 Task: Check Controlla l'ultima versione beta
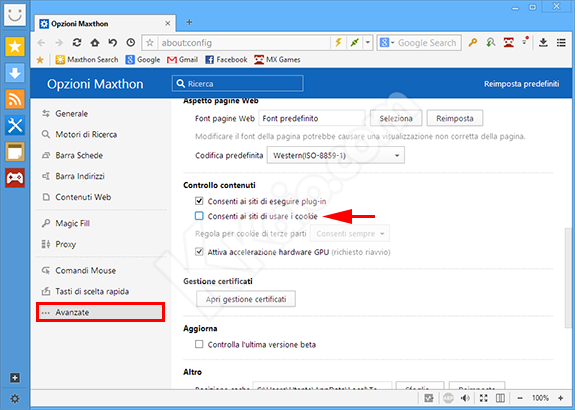(199, 344)
